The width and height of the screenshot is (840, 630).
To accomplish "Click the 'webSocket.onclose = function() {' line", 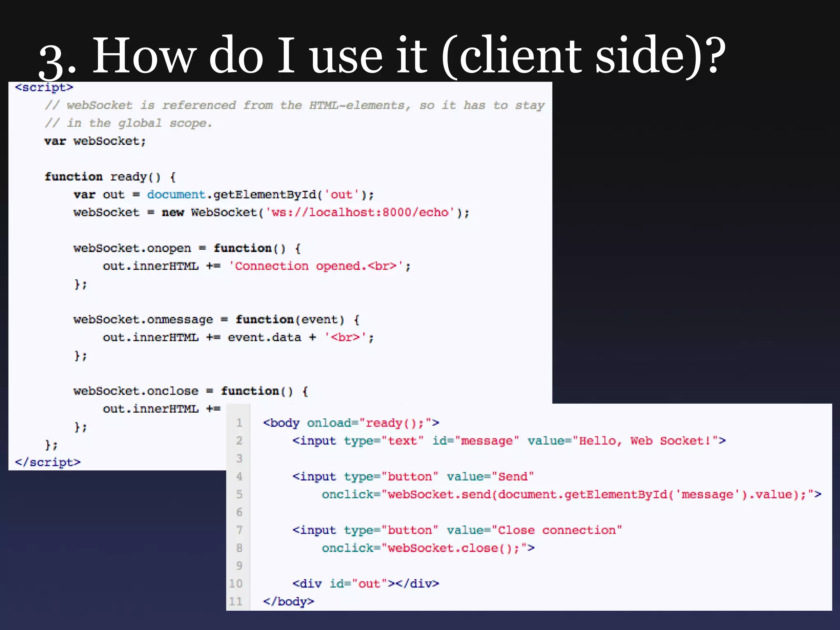I will (191, 391).
